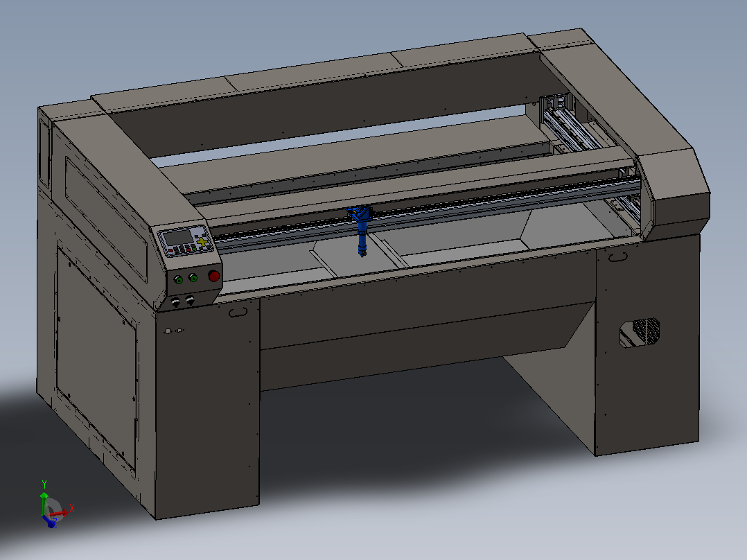Select the right rotary key switch below the panel
This screenshot has height=560, width=747.
point(190,300)
